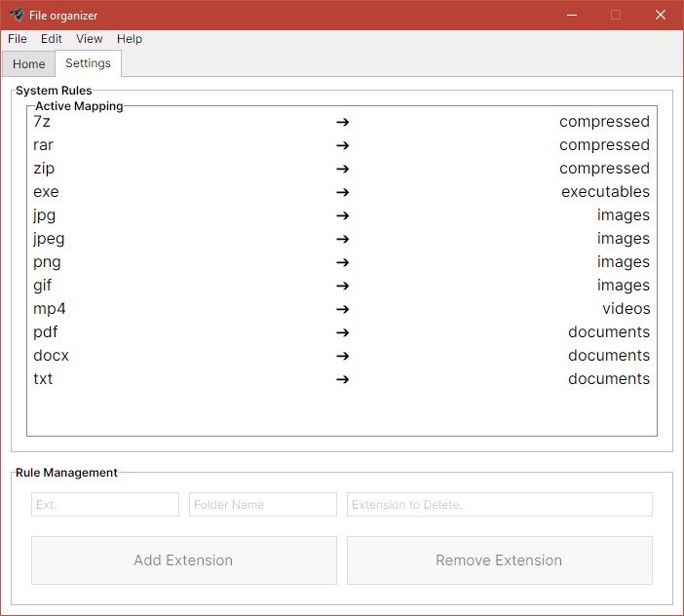
Task: Select the txt extension entry
Action: [43, 379]
